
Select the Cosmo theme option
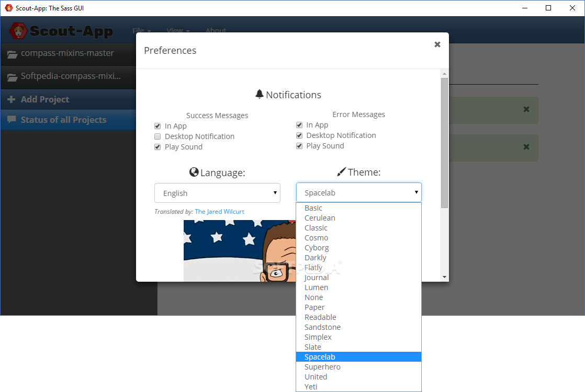tap(358, 238)
